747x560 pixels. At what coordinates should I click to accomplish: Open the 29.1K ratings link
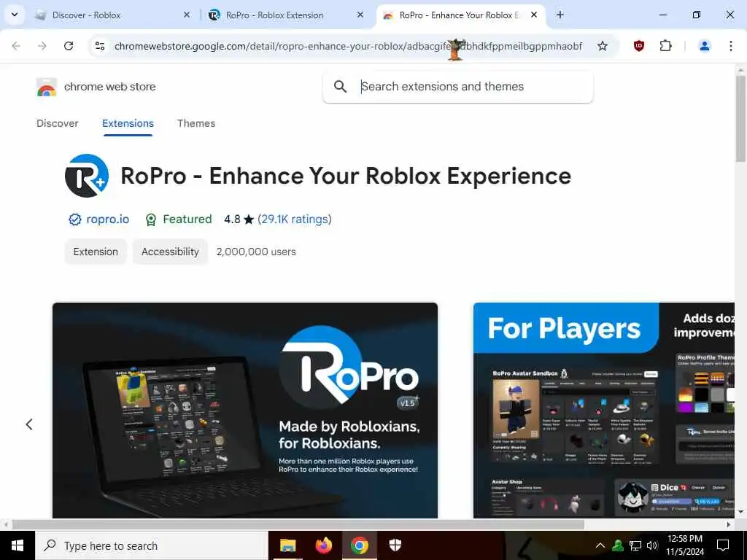pyautogui.click(x=295, y=219)
